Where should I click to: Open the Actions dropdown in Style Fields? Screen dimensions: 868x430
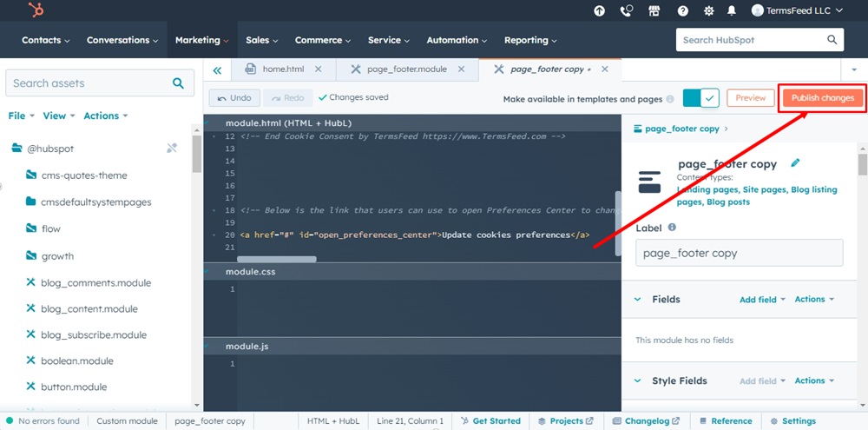tap(814, 380)
